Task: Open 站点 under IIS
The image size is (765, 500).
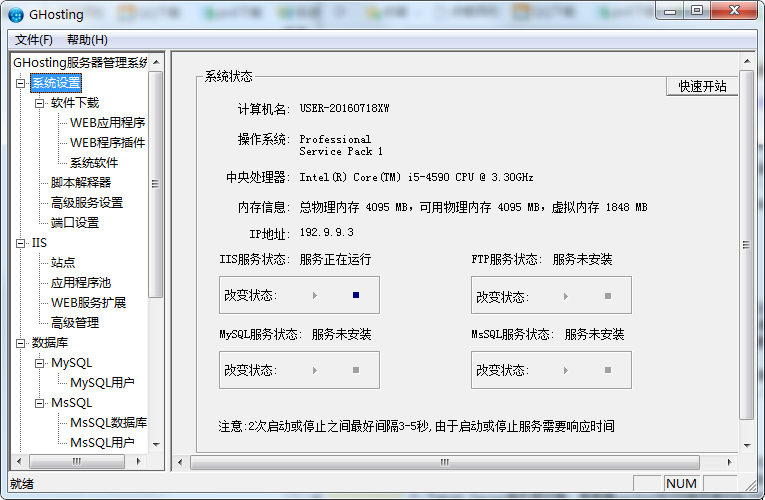Action: [63, 263]
